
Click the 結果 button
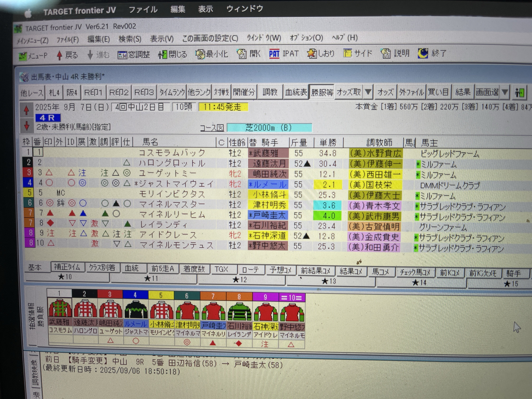[462, 92]
